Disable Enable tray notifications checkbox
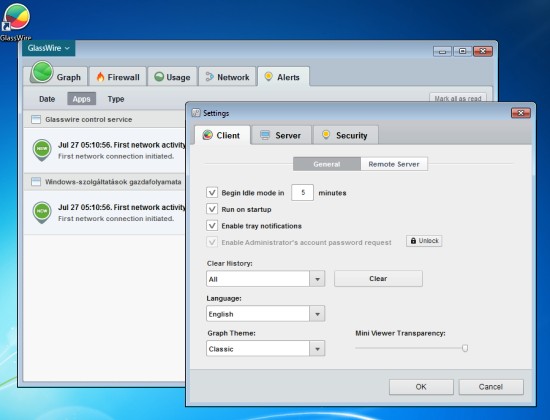Image resolution: width=550 pixels, height=420 pixels. [x=212, y=226]
